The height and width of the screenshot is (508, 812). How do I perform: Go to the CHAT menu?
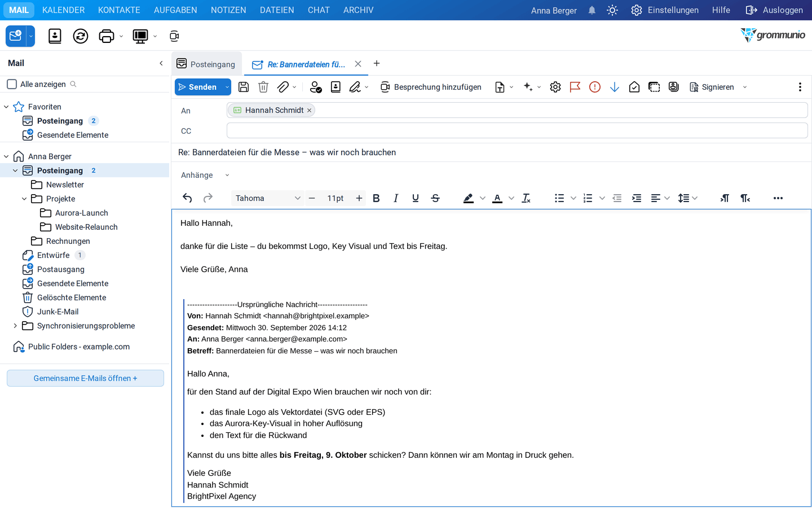319,10
